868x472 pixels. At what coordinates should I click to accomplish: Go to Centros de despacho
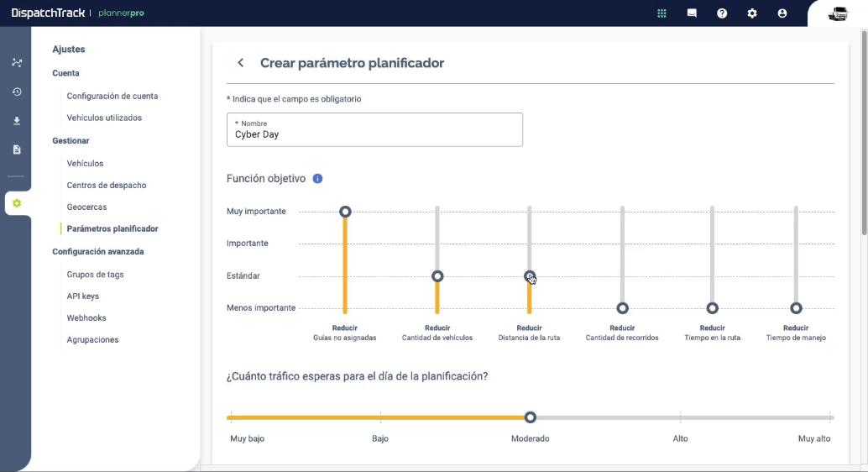tap(107, 185)
